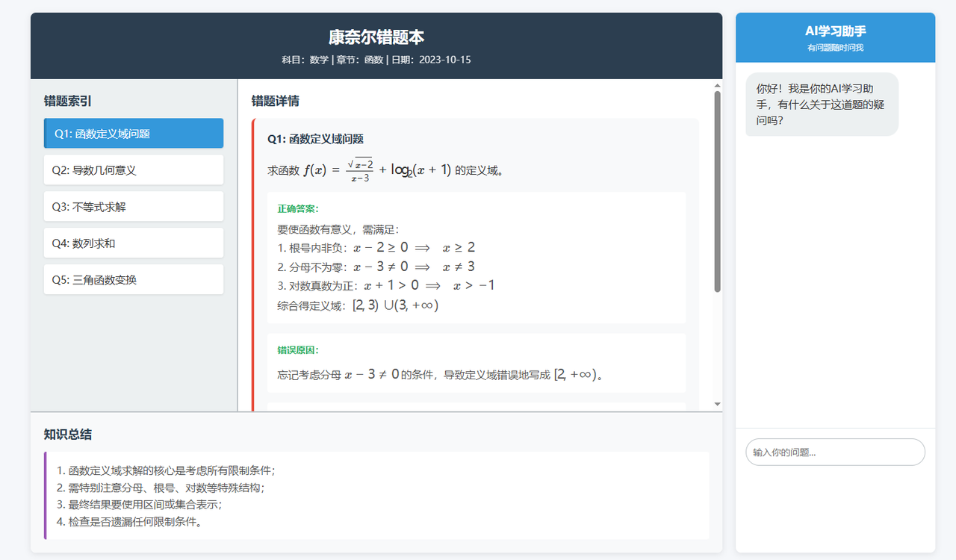The width and height of the screenshot is (956, 560).
Task: Reselect the highlighted Q1: 函数定义域问题 item
Action: click(x=133, y=133)
